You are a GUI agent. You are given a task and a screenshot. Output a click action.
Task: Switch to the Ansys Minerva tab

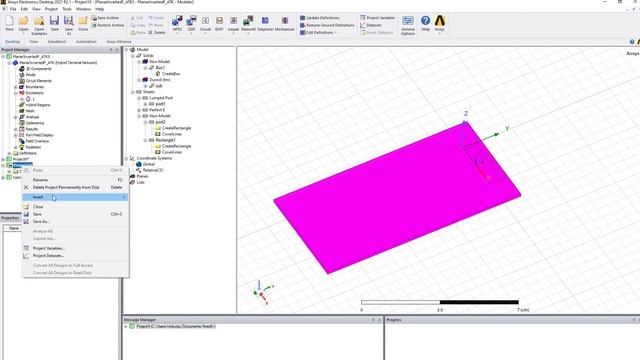pos(119,42)
